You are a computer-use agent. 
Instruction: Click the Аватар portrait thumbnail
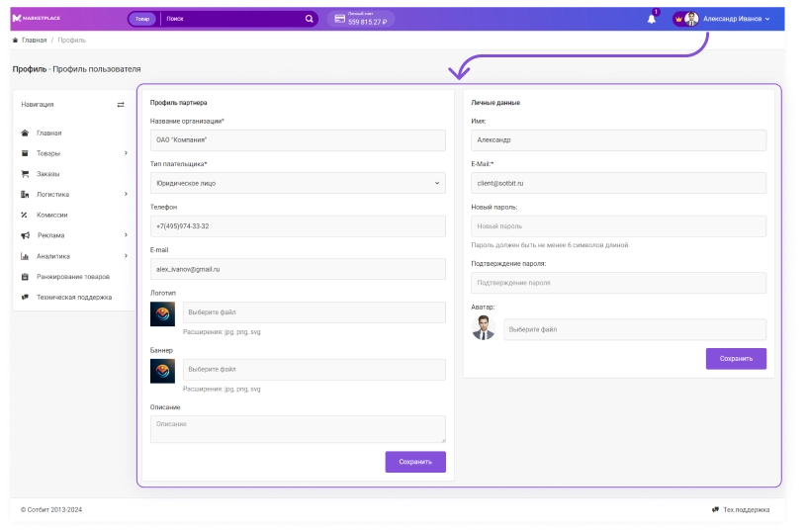coord(484,328)
